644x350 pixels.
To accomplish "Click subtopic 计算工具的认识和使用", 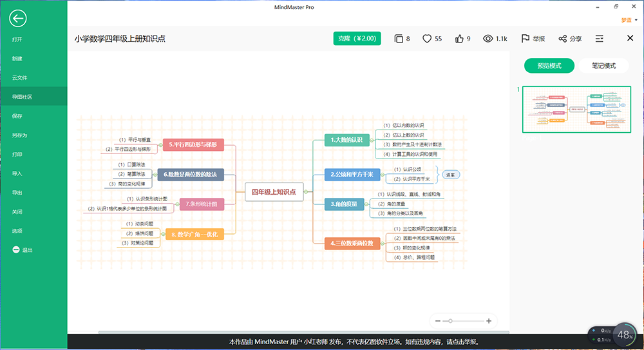I will tap(410, 154).
